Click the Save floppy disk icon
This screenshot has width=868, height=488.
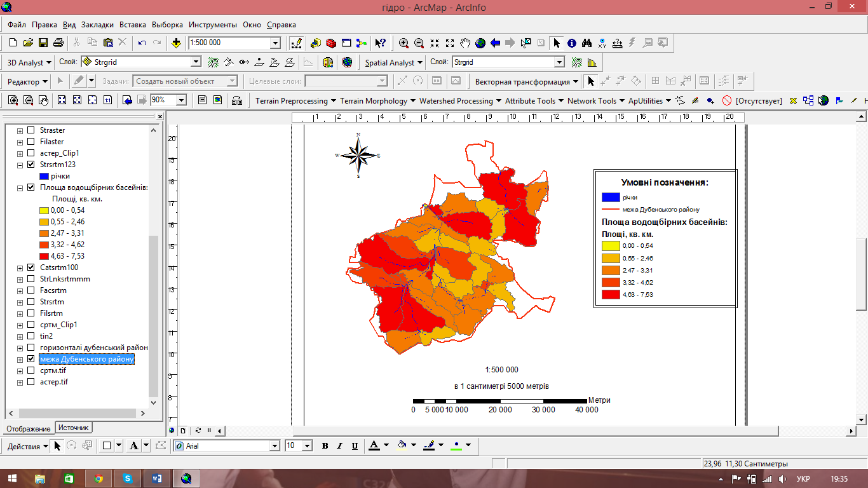point(43,43)
